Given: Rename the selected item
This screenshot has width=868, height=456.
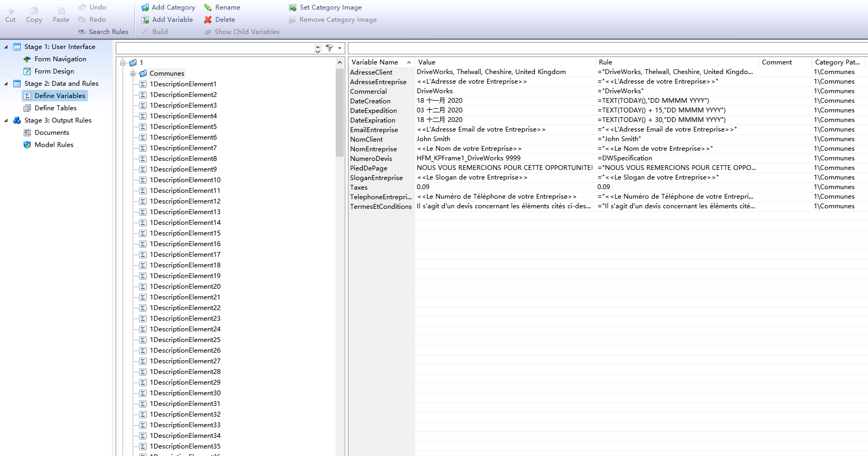Looking at the screenshot, I should point(222,7).
